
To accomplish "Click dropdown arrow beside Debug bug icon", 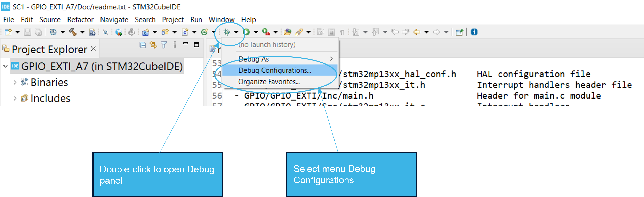I will (x=236, y=32).
